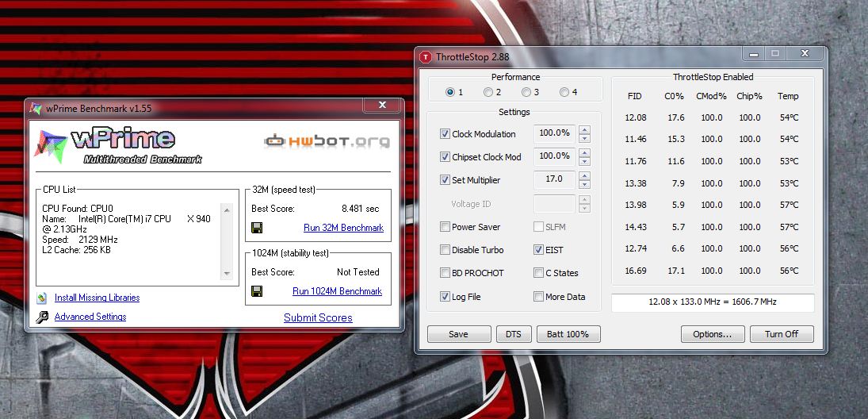This screenshot has width=868, height=419.
Task: Click the 12.08 x 133.0 MHz frequency readout
Action: coord(713,302)
